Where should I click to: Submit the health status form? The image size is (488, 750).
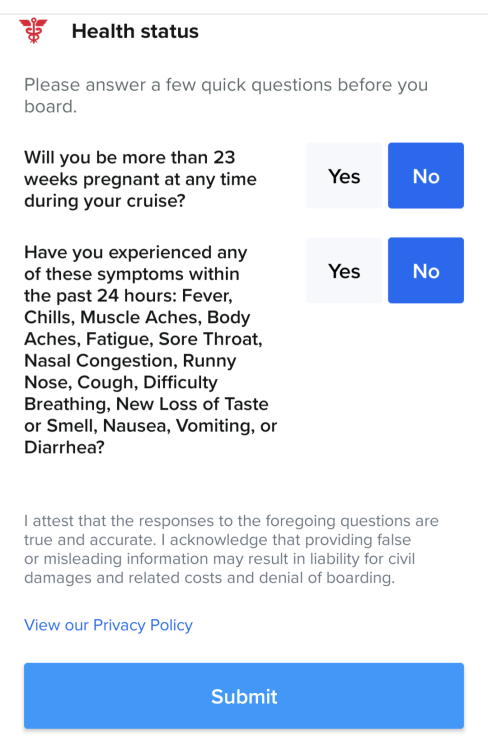(x=244, y=696)
